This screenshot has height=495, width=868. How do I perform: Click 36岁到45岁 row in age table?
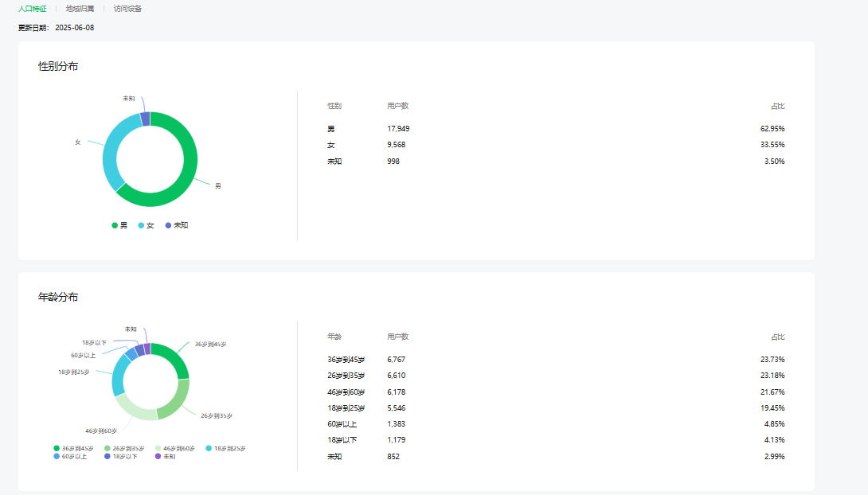tap(556, 360)
